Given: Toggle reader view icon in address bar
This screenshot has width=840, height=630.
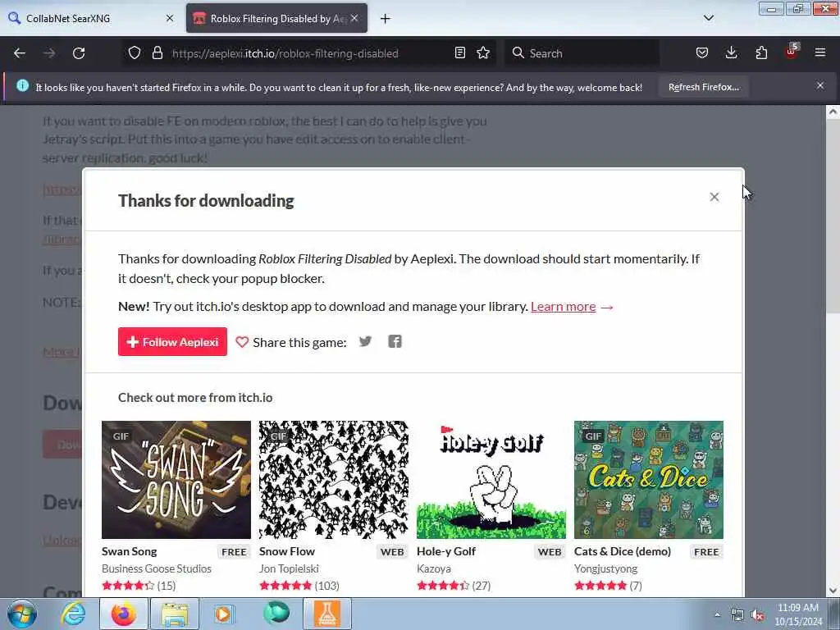Looking at the screenshot, I should tap(459, 52).
